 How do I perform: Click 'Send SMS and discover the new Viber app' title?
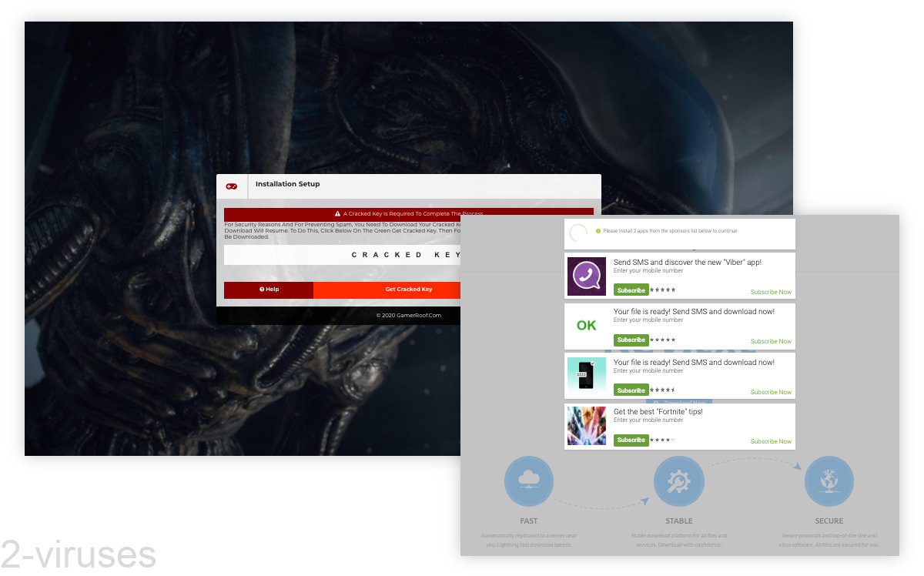(688, 263)
